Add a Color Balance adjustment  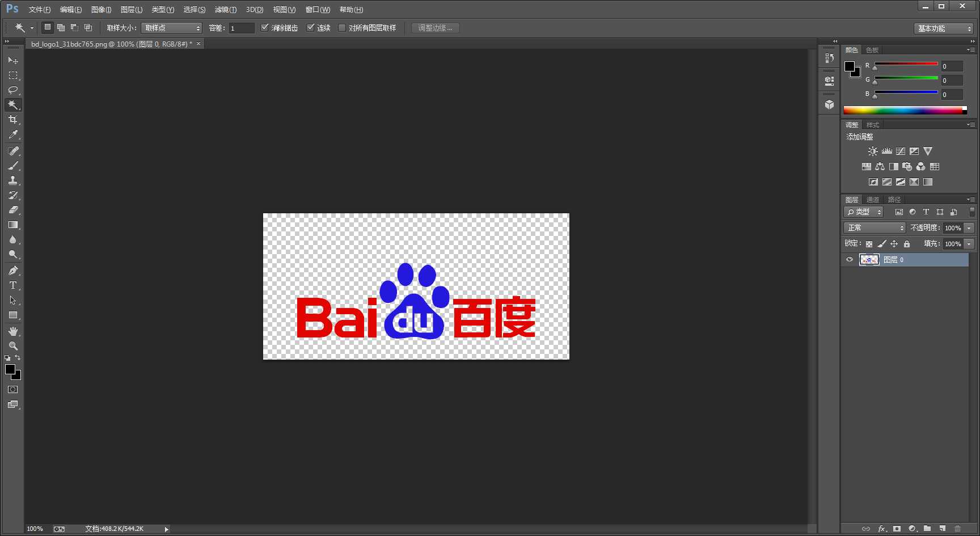coord(880,167)
